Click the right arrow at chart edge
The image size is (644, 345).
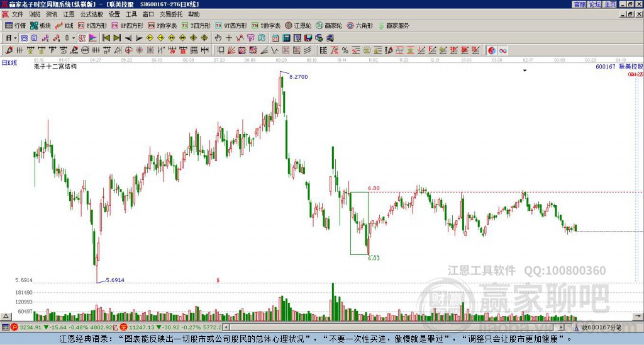tap(639, 317)
